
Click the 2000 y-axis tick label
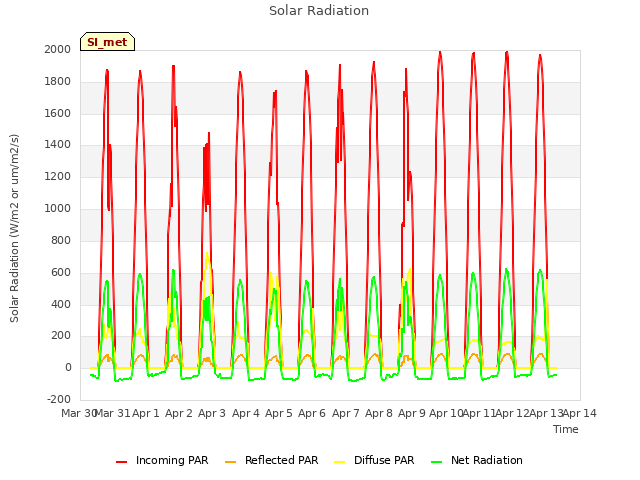[x=58, y=49]
